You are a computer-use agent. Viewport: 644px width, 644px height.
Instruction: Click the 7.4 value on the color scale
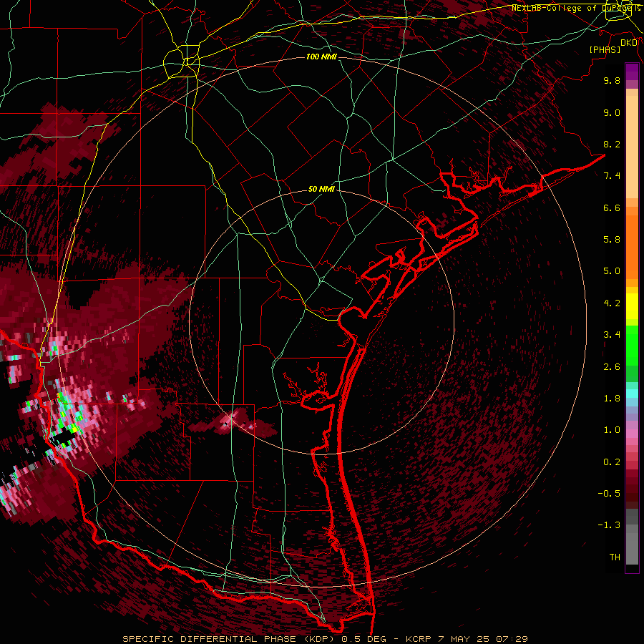click(612, 176)
